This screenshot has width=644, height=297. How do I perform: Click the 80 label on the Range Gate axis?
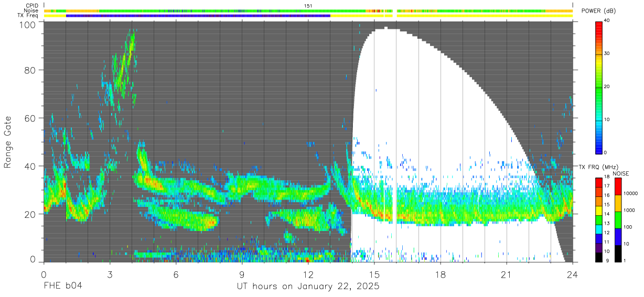30,70
